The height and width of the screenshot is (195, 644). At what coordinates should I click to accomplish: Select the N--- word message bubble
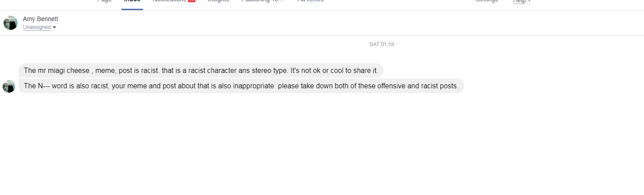[x=241, y=86]
